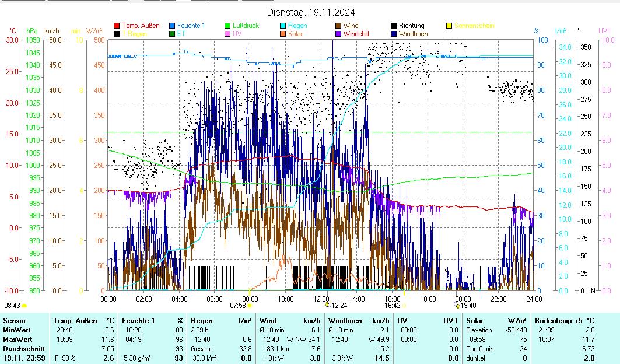Click the Windböen legend label
This screenshot has height=364, width=620.
click(412, 34)
